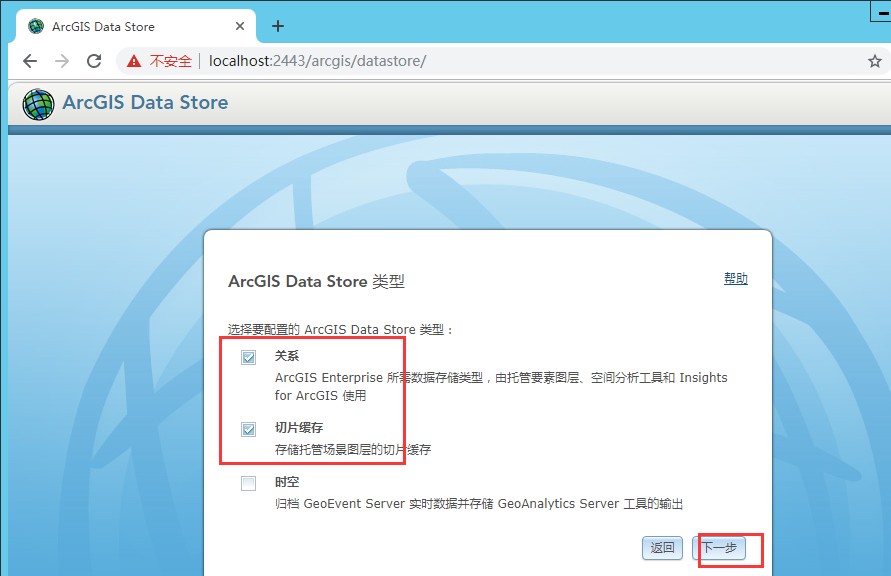The width and height of the screenshot is (891, 576).
Task: Click the ArcGIS Data Store header title
Action: pos(145,102)
